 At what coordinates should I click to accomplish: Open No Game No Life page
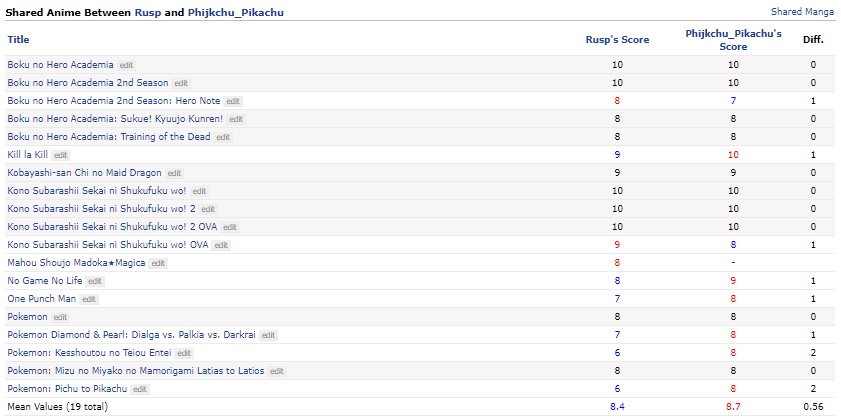coord(45,281)
